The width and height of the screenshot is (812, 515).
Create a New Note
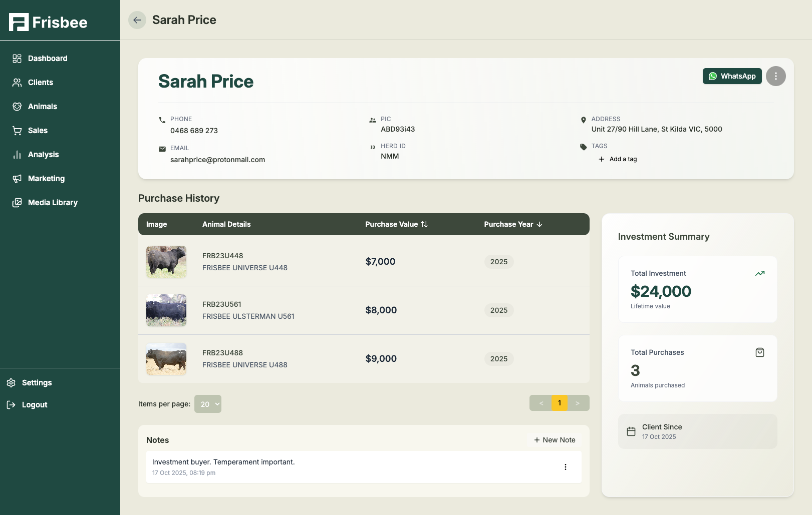click(x=555, y=440)
